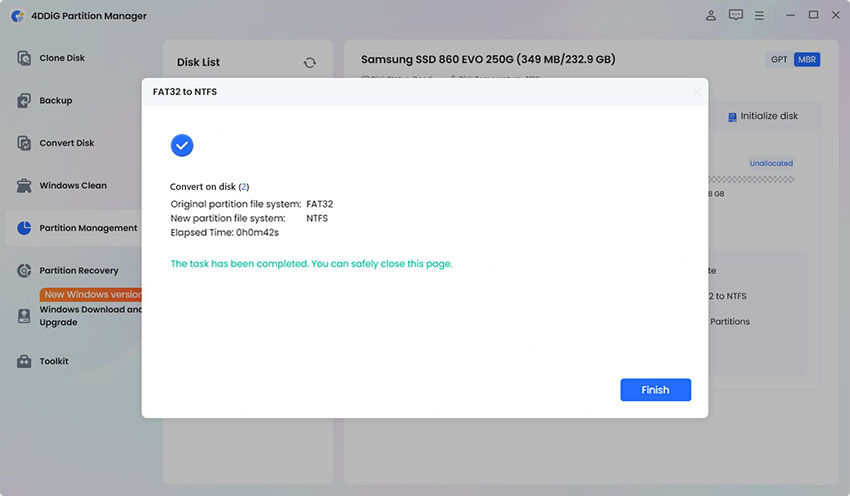This screenshot has height=496, width=850.
Task: Open the Clone Disk icon in sidebar
Action: point(24,58)
